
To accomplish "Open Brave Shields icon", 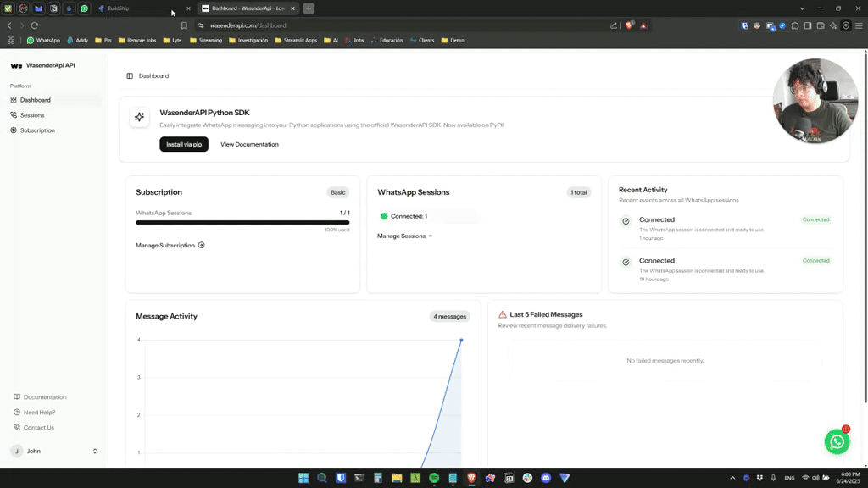I will (x=630, y=25).
